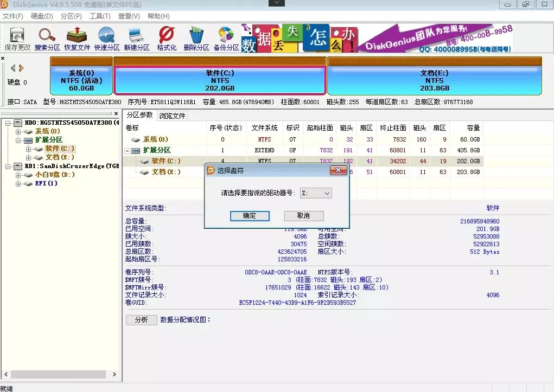Viewport: 554px width, 392px height.
Task: Click the 删除分区 delete partition icon
Action: 196,38
